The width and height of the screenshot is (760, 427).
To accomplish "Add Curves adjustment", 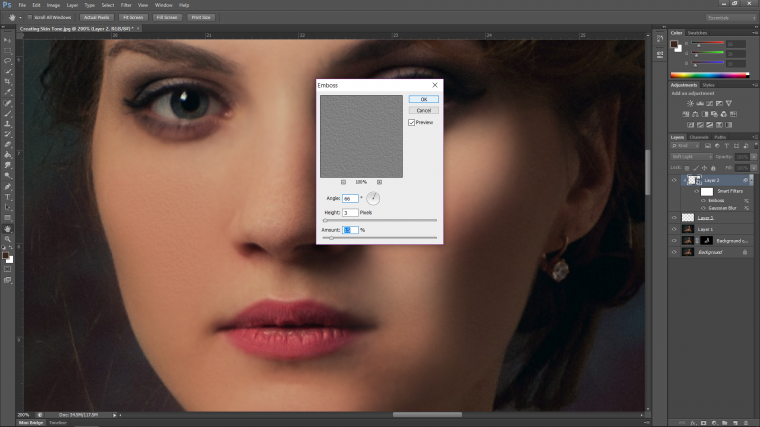I will pos(710,103).
